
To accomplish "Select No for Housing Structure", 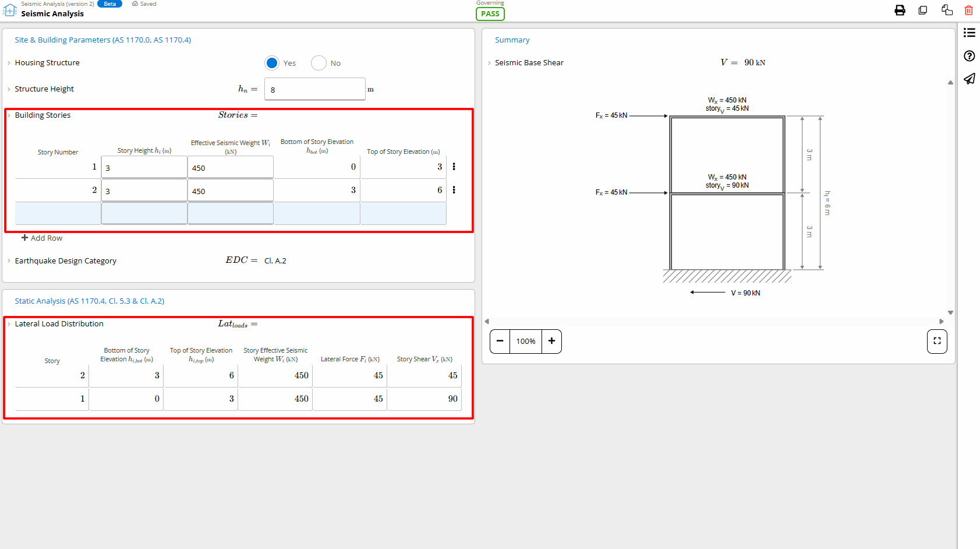I will coord(319,63).
